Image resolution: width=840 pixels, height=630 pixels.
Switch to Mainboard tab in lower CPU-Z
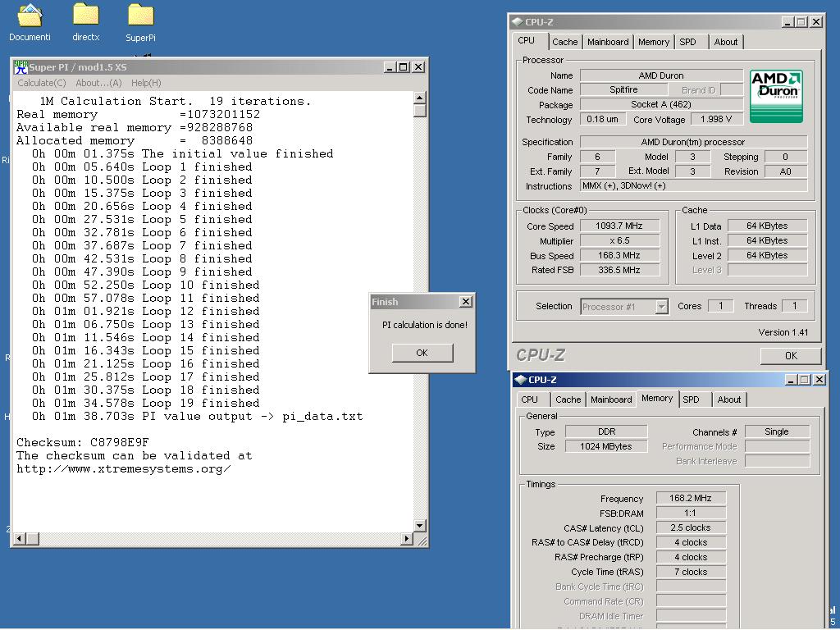tap(611, 399)
